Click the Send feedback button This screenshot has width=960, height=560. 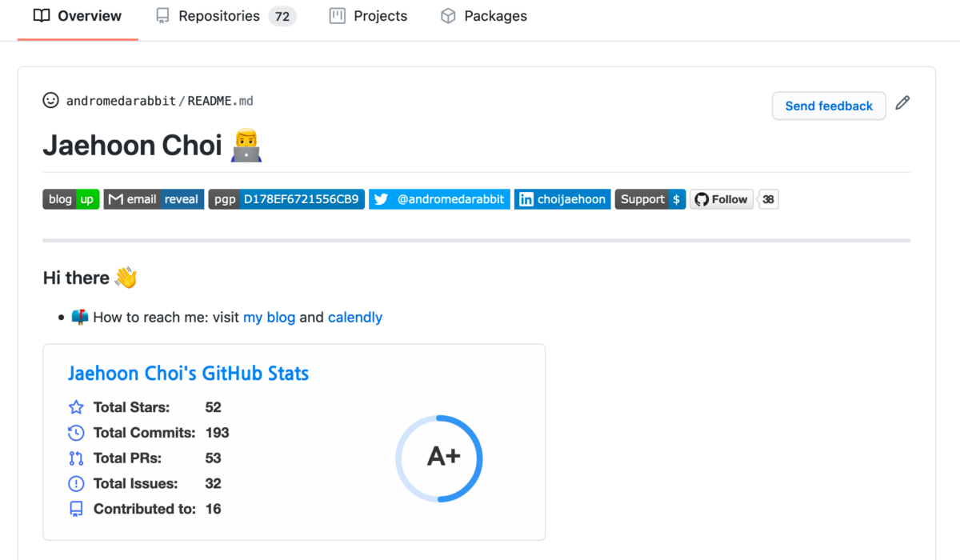point(829,106)
